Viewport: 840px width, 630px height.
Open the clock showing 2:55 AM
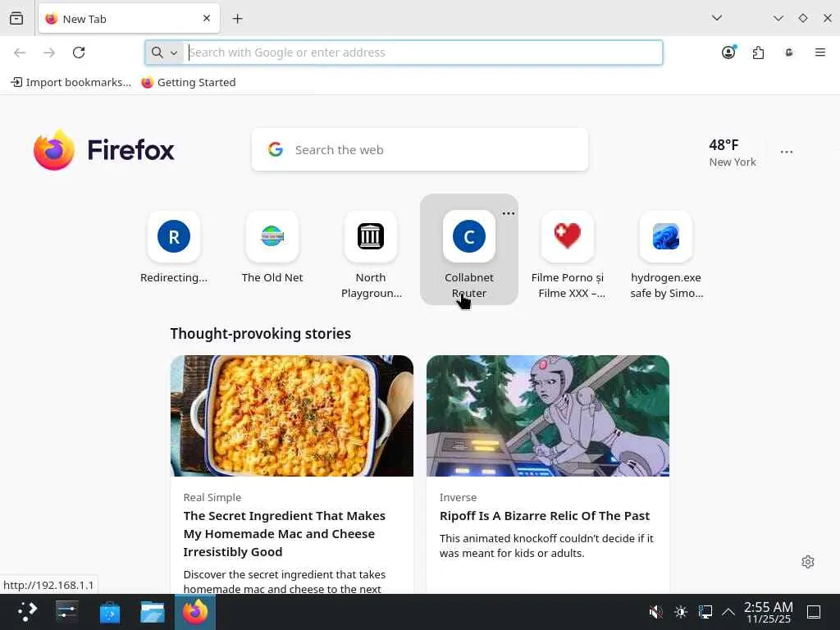(x=768, y=612)
